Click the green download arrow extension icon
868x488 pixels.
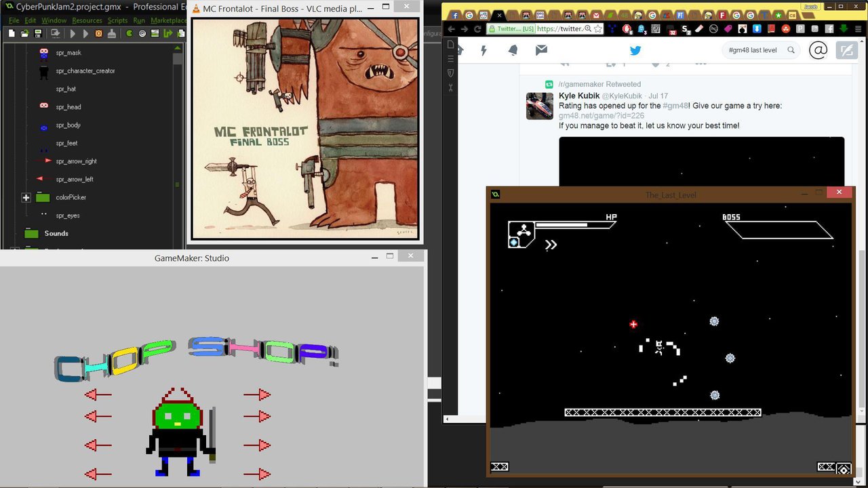[844, 29]
